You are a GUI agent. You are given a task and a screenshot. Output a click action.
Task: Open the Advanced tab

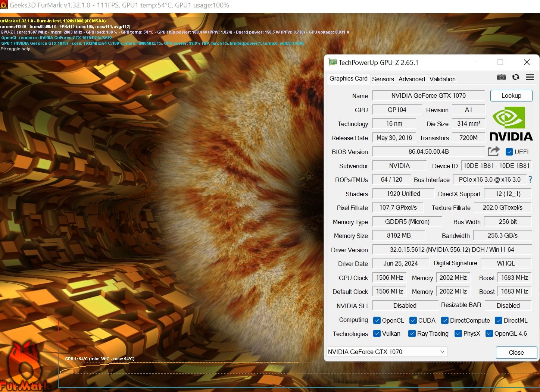[x=412, y=79]
